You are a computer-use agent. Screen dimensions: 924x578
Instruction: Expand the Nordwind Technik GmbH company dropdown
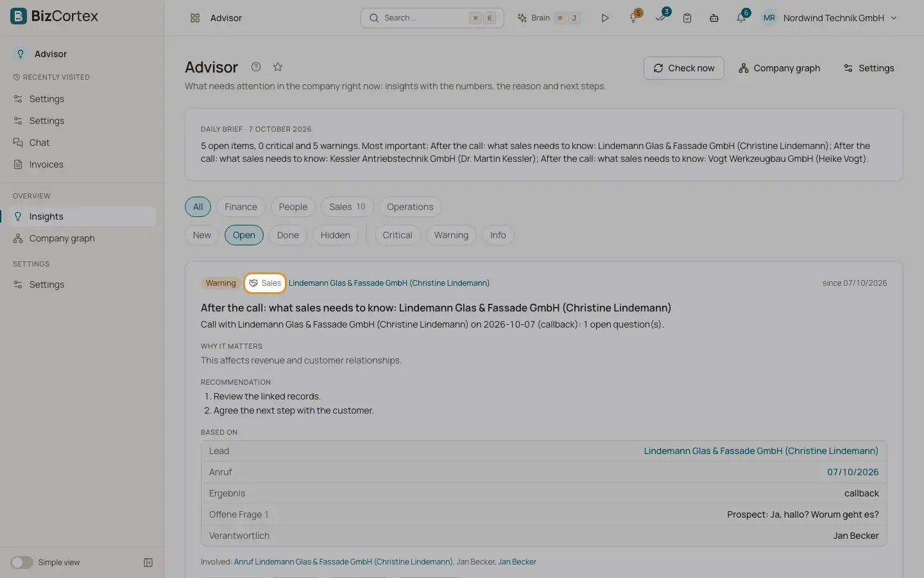(840, 18)
